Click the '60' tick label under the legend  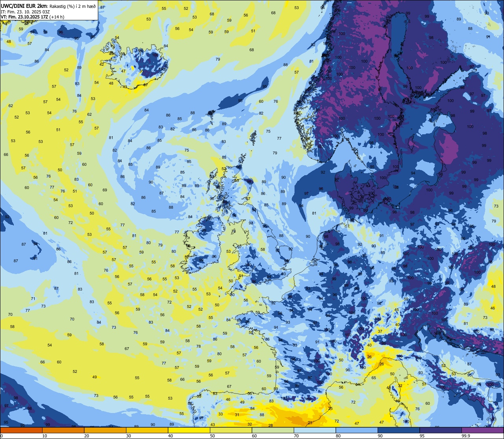click(254, 436)
